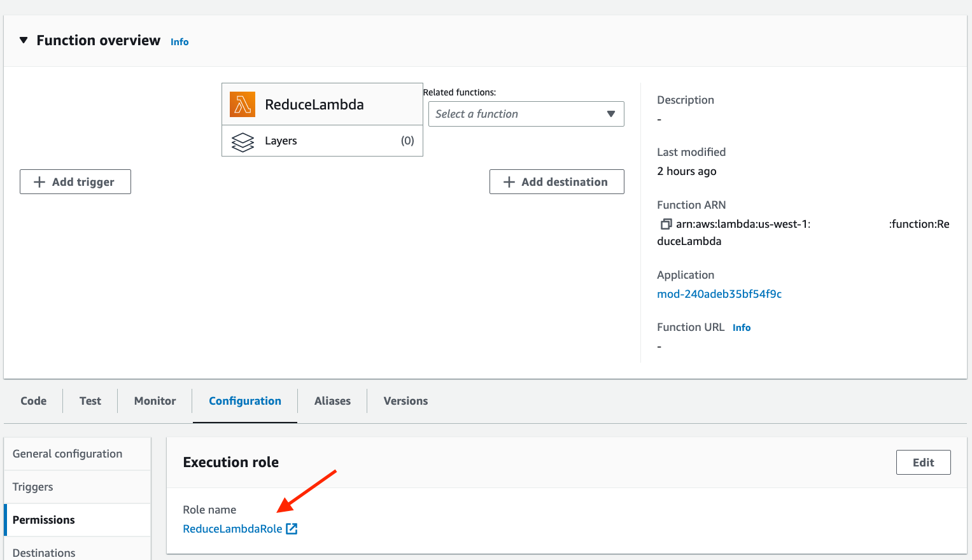This screenshot has height=560, width=972.
Task: Click the orange Lambda function icon
Action: 243,104
